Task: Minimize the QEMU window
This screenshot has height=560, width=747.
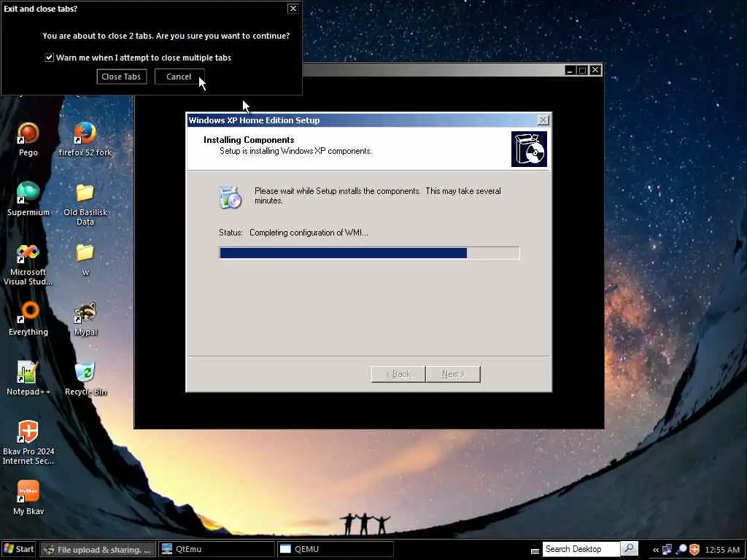Action: pyautogui.click(x=569, y=71)
